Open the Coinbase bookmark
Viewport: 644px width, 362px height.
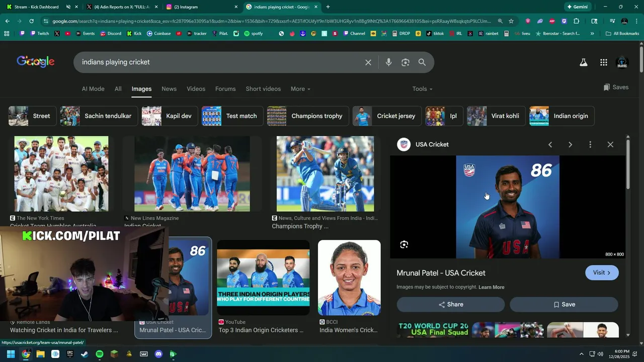tap(158, 34)
